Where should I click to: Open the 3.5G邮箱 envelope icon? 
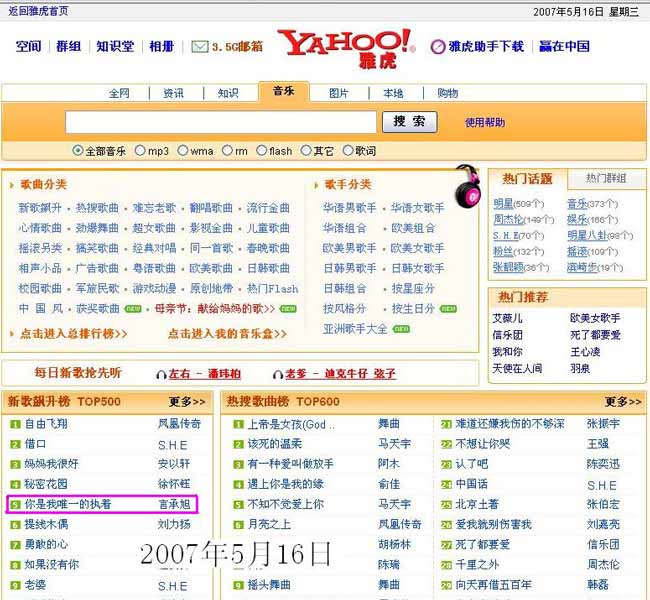pos(200,46)
